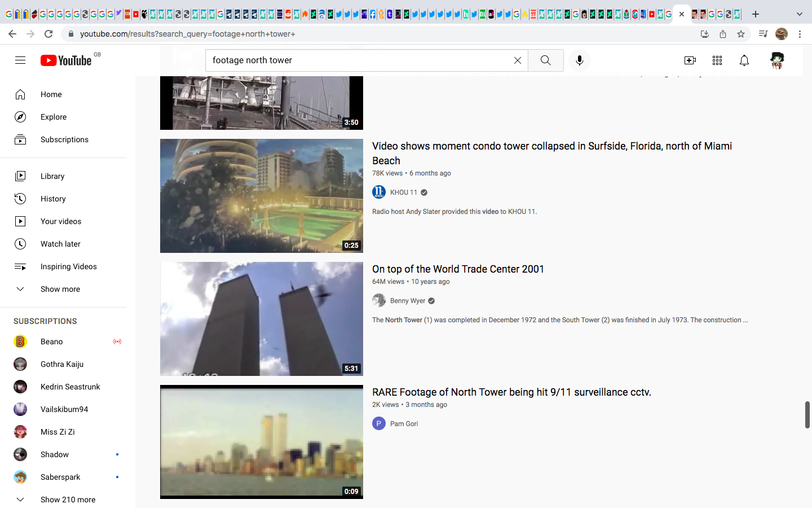Click the page vertical scrollbar thumb
This screenshot has width=812, height=508.
[807, 415]
